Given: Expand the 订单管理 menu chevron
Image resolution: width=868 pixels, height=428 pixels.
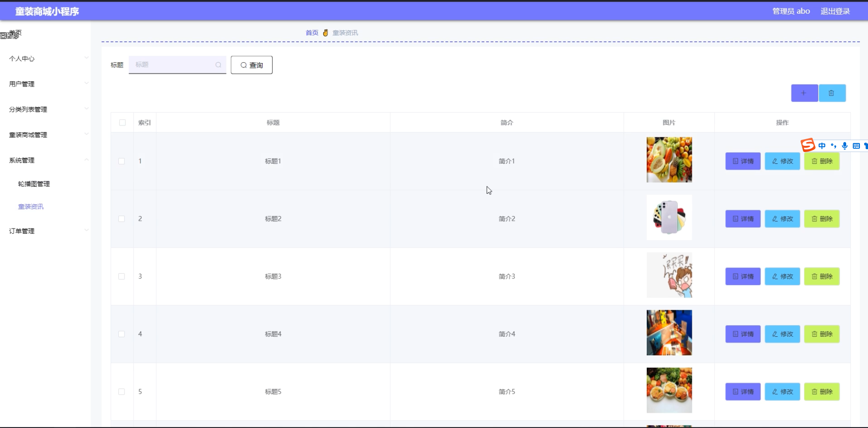Looking at the screenshot, I should [x=86, y=230].
